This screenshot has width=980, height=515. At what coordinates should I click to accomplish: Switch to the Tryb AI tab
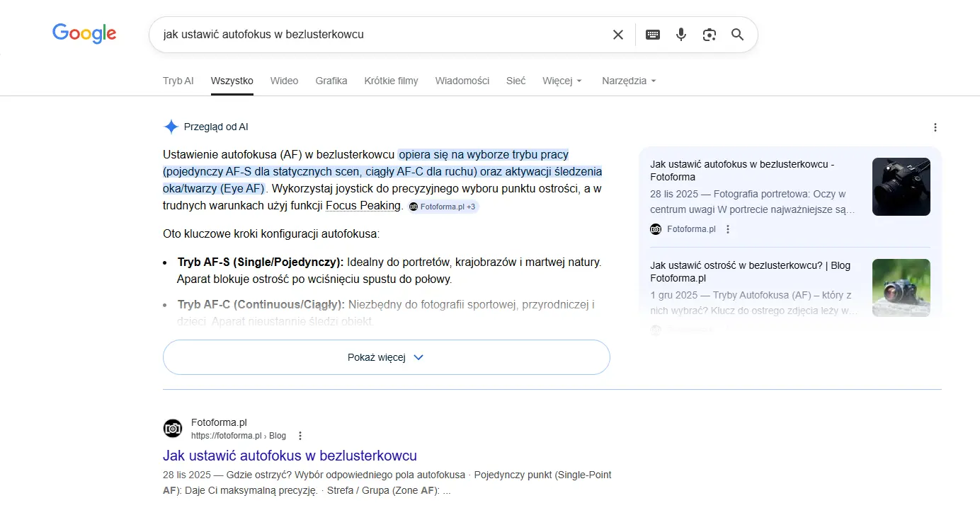click(x=178, y=81)
